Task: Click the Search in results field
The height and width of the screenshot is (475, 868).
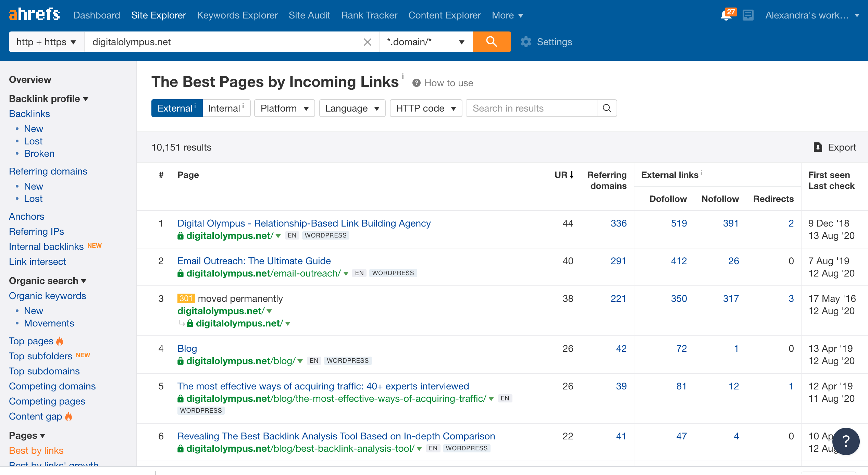Action: (x=532, y=108)
